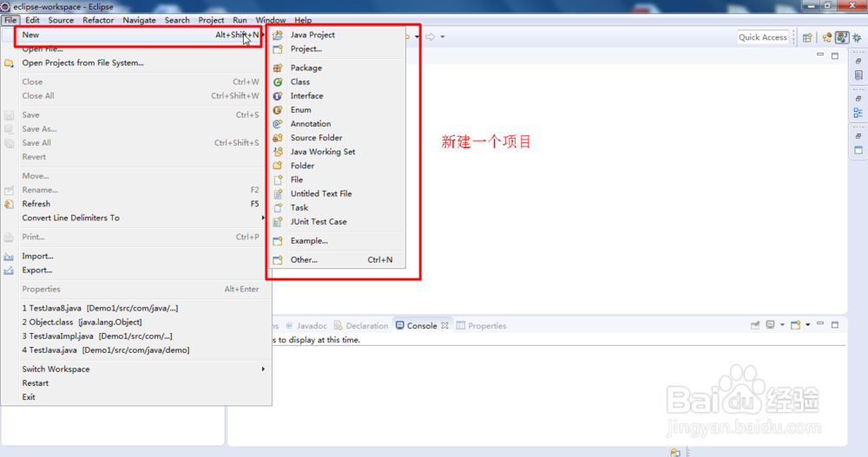The width and height of the screenshot is (868, 457).
Task: Open the Refactor menu
Action: 98,20
